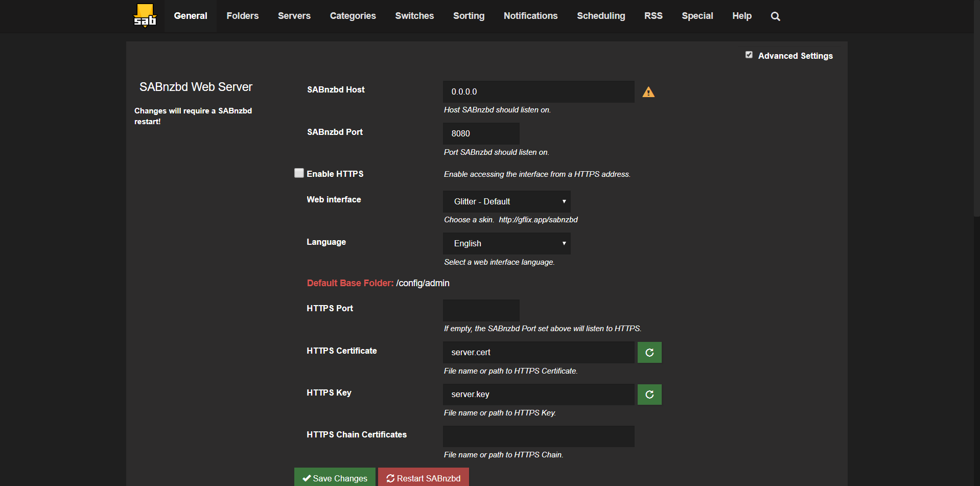
Task: Click the Restart SABnzbd button
Action: [x=424, y=478]
